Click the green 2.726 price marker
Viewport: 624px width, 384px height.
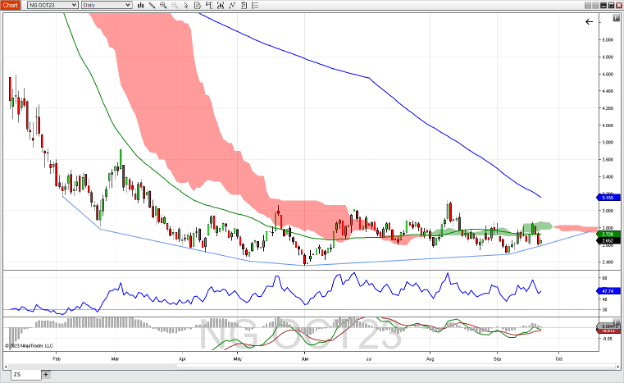click(608, 234)
